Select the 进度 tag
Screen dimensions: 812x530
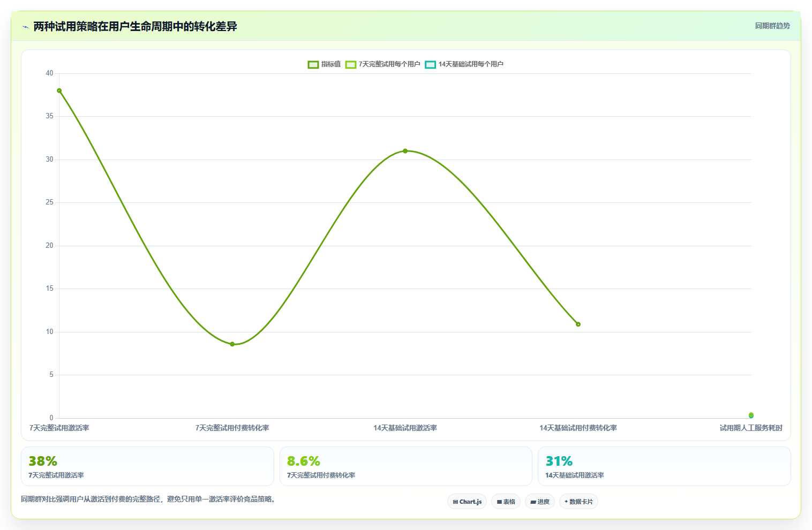tap(540, 502)
